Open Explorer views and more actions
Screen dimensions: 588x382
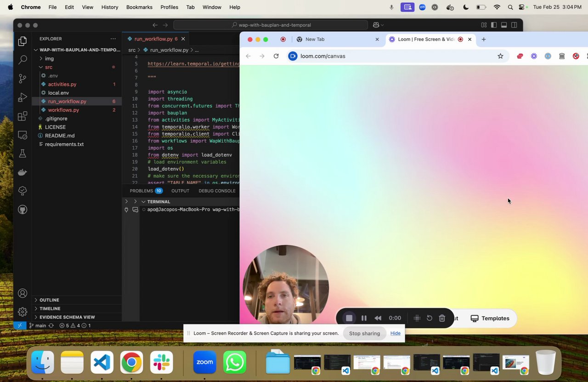pyautogui.click(x=113, y=39)
